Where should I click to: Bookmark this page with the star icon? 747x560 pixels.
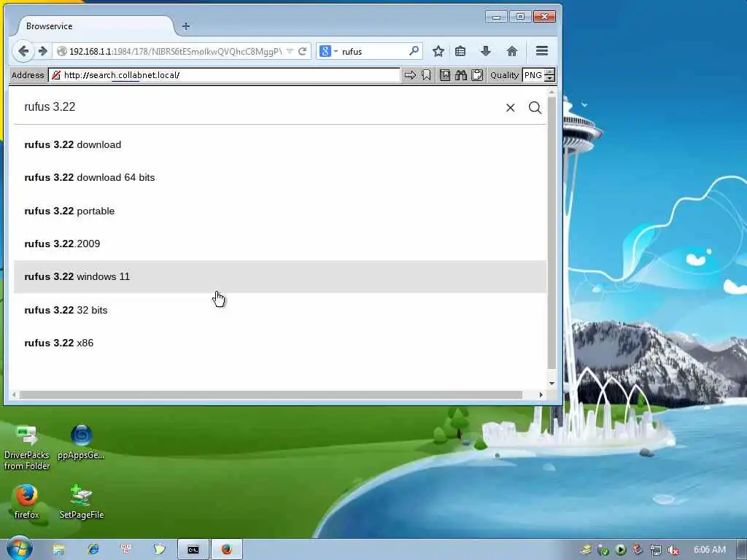(x=438, y=51)
